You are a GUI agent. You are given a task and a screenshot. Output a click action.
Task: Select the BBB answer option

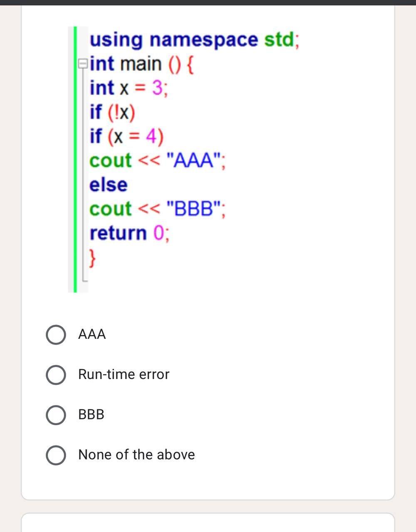(x=55, y=414)
